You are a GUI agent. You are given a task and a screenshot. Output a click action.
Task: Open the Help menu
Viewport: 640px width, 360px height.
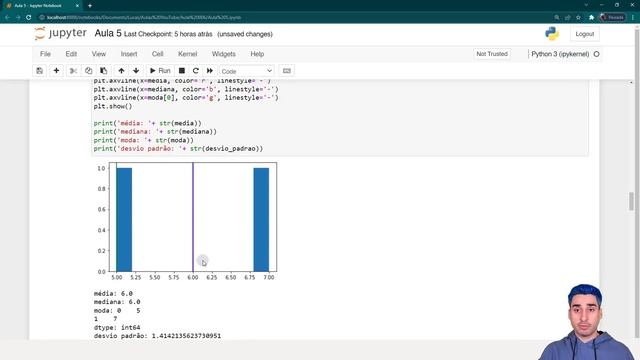click(x=257, y=54)
